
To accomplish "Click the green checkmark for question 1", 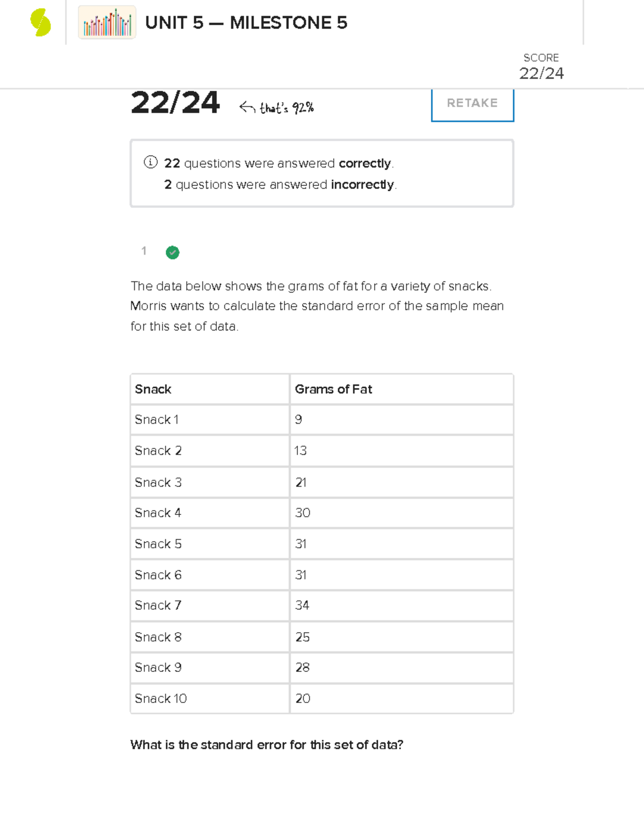I will pyautogui.click(x=172, y=252).
